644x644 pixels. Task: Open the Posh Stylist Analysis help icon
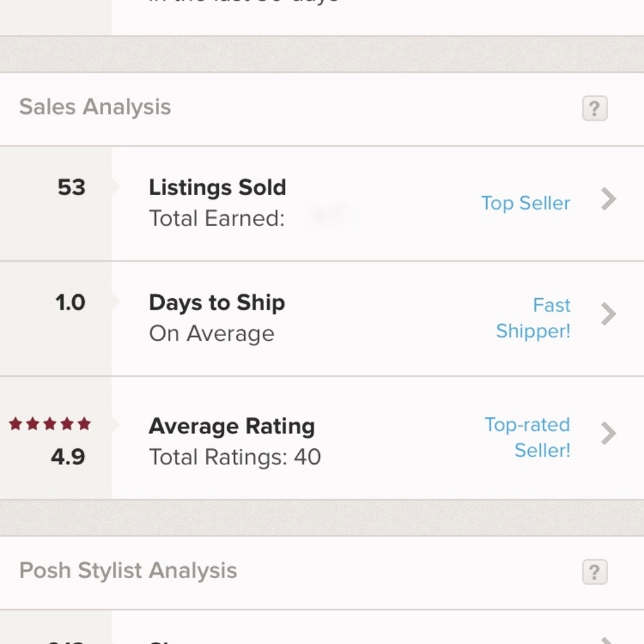[x=594, y=572]
